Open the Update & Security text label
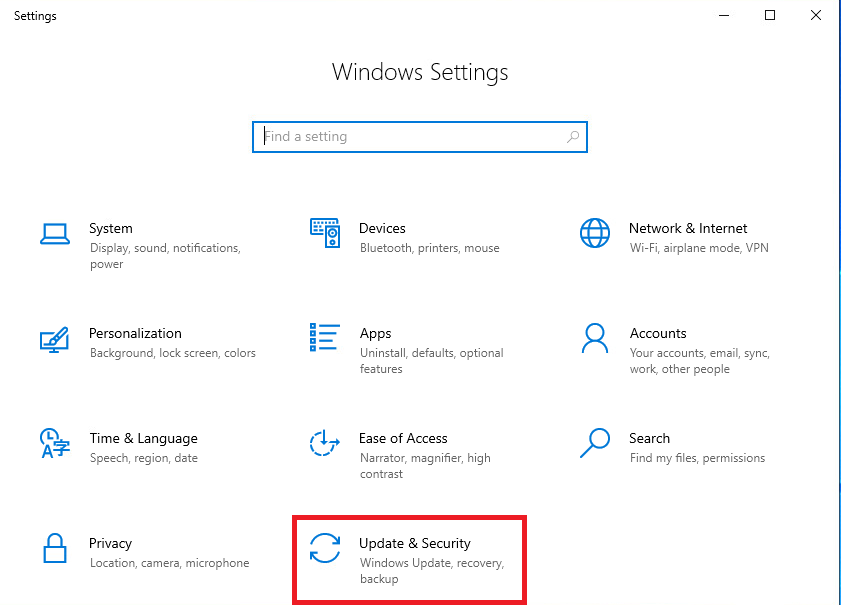Image resolution: width=841 pixels, height=605 pixels. (x=415, y=543)
